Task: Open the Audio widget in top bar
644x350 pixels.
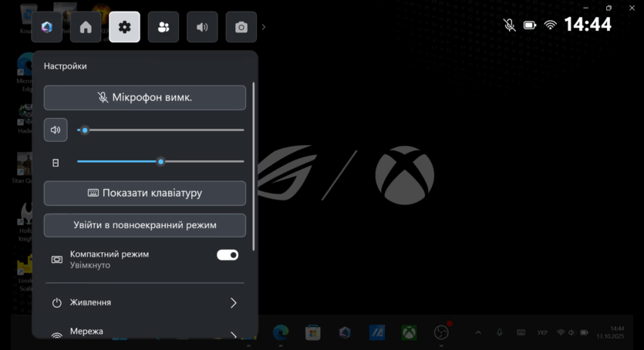Action: coord(202,27)
